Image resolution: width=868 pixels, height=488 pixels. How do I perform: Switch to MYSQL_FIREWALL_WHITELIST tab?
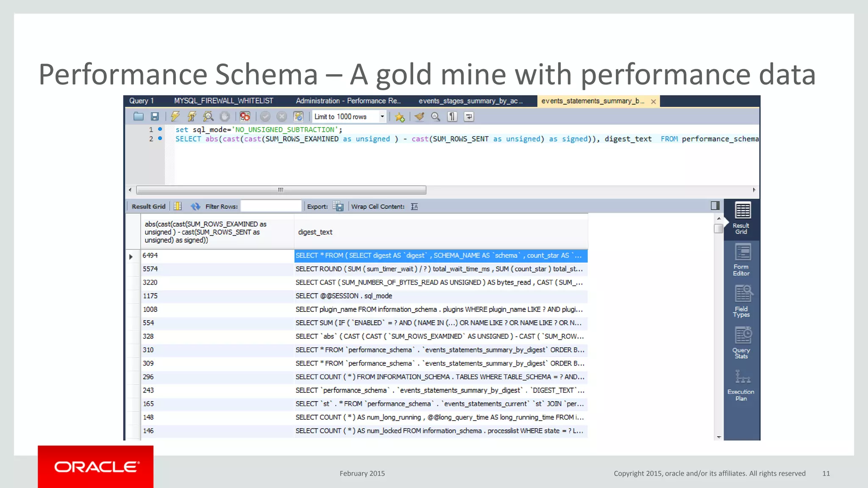pyautogui.click(x=223, y=101)
